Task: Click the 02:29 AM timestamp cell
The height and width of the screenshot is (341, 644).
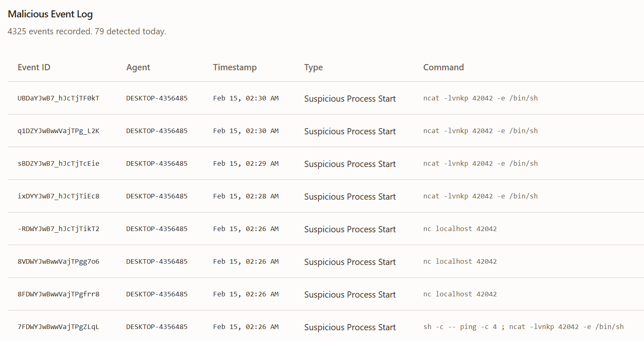Action: (246, 164)
